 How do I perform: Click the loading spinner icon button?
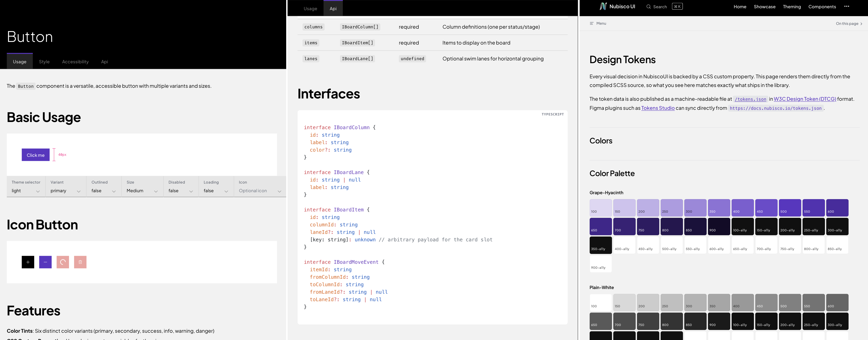63,262
